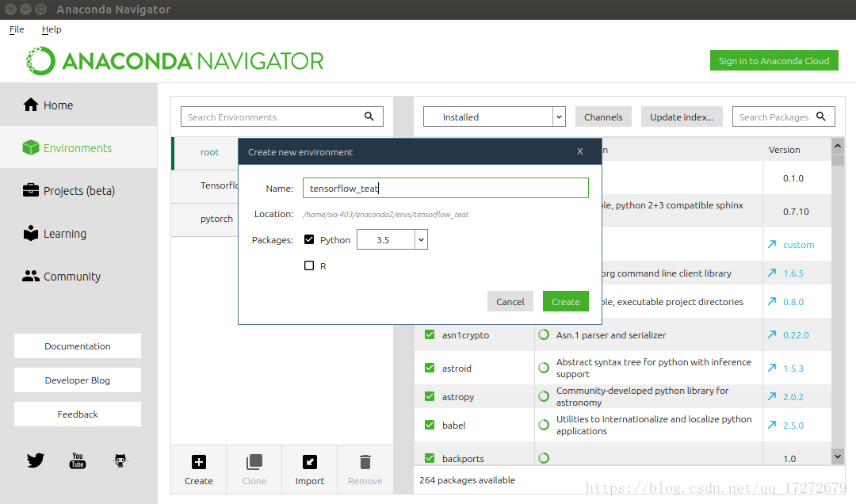Select the Tensorflow environment entry
The height and width of the screenshot is (504, 856).
[219, 185]
